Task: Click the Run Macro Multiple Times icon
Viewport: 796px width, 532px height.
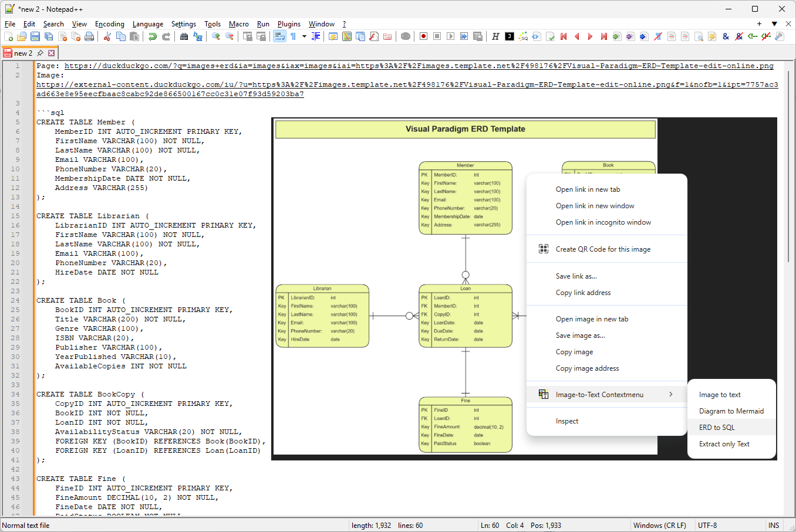Action: click(x=464, y=36)
